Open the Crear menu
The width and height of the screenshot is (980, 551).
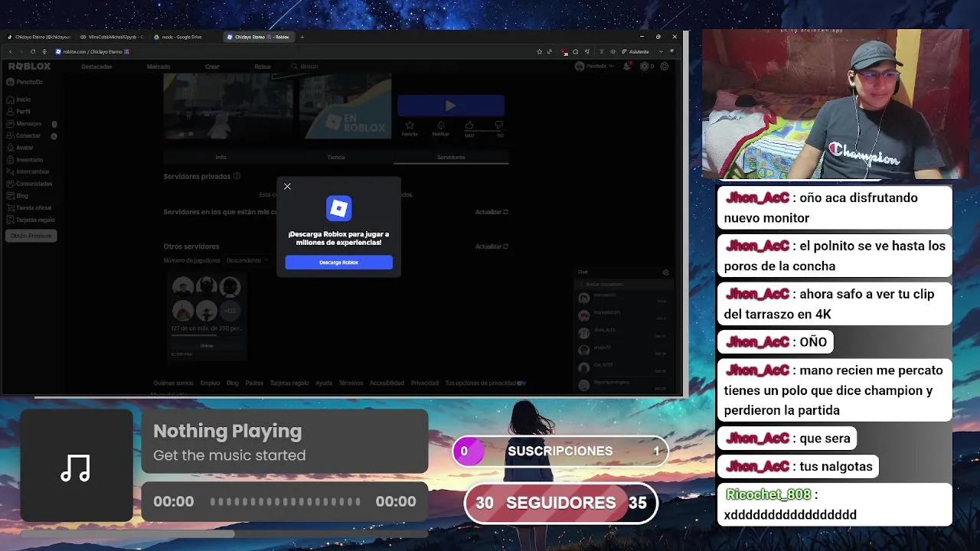click(x=212, y=67)
